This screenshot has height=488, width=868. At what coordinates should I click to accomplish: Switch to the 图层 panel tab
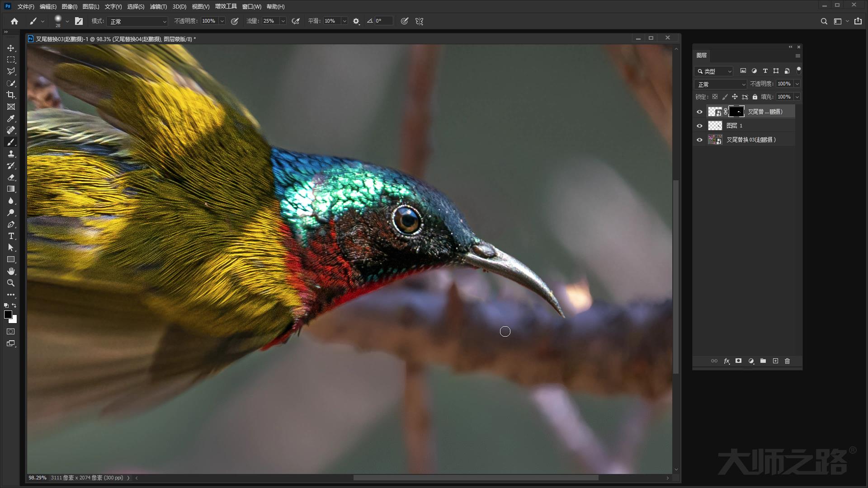click(x=702, y=55)
